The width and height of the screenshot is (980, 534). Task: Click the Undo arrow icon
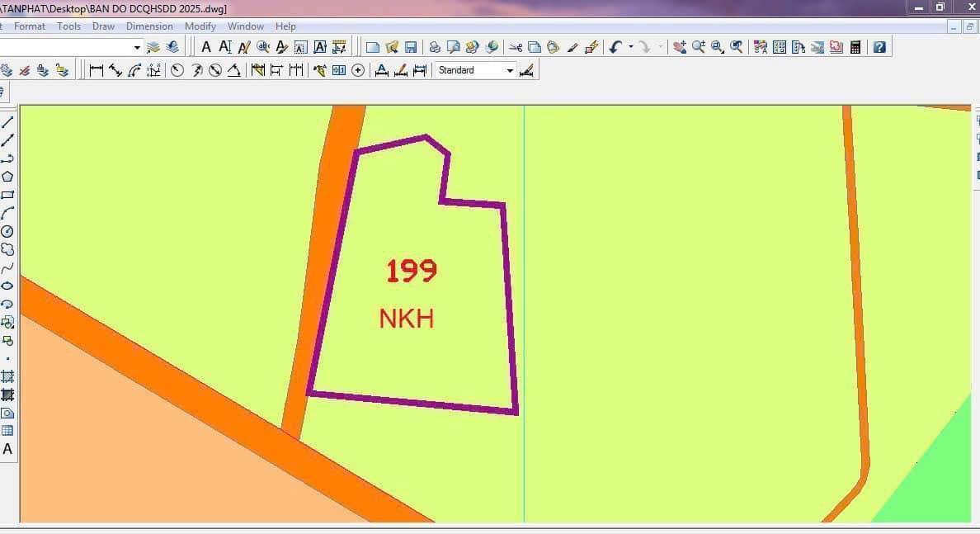click(x=615, y=47)
